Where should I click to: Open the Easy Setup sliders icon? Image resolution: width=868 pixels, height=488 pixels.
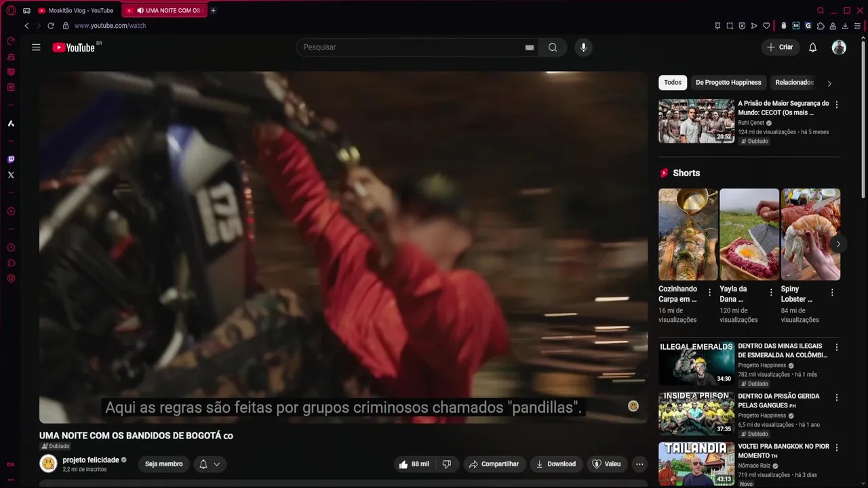click(x=857, y=26)
